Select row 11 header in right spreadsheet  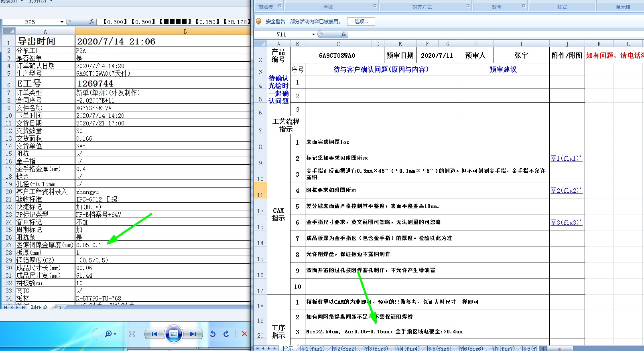coord(260,190)
